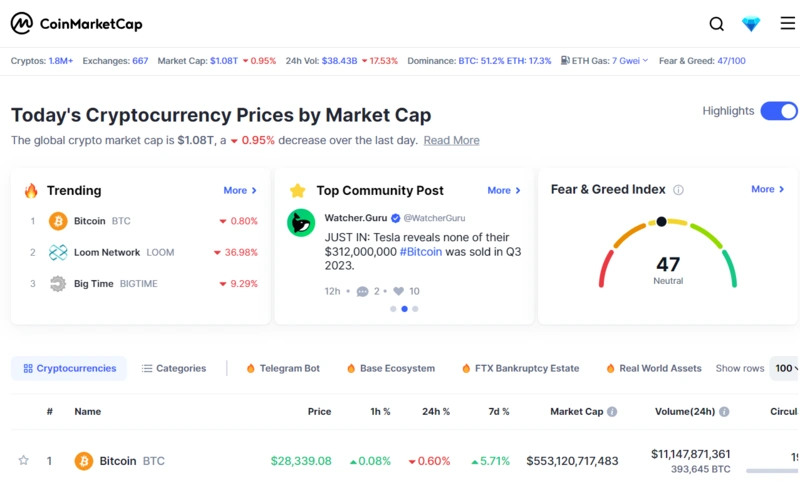Star Bitcoin to add to watchlist
The height and width of the screenshot is (490, 800).
(24, 461)
